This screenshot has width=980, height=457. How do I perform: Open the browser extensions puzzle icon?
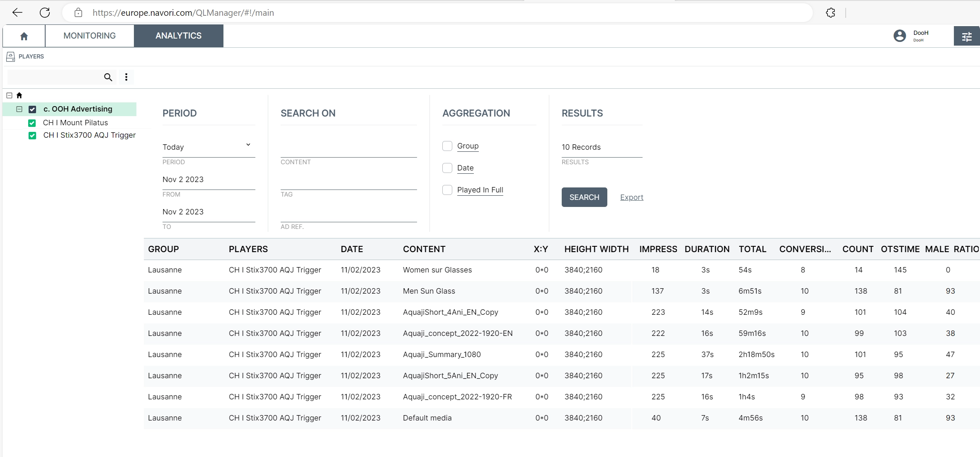pyautogui.click(x=830, y=12)
